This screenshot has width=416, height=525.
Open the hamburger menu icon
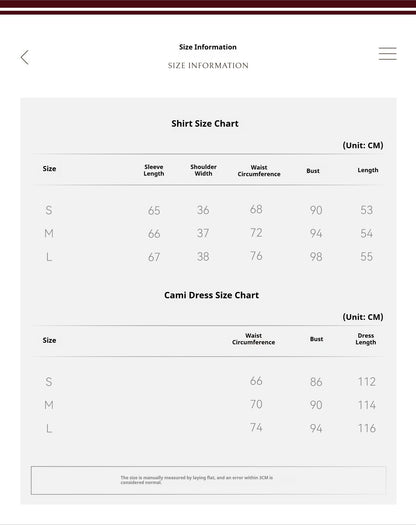[388, 54]
